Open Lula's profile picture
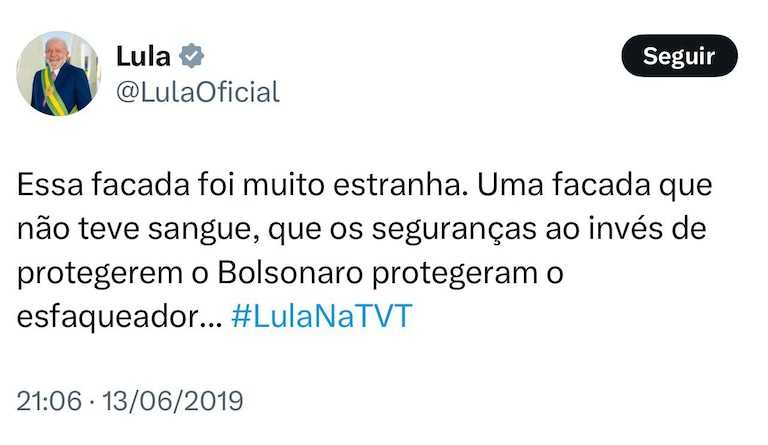This screenshot has height=445, width=768. point(58,73)
